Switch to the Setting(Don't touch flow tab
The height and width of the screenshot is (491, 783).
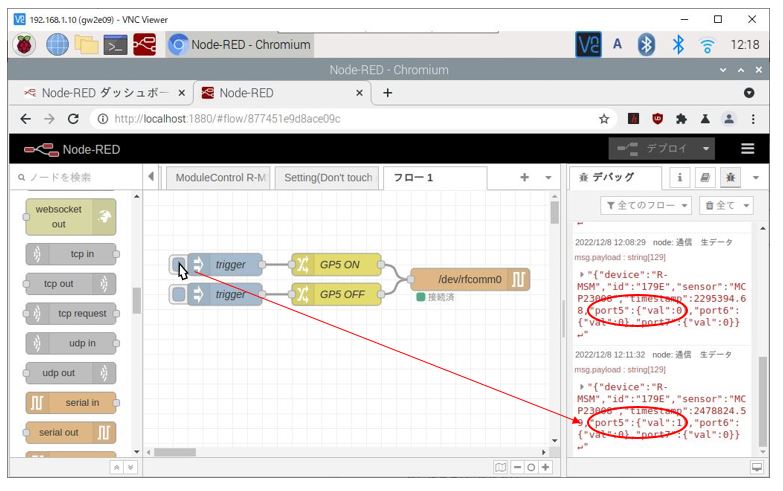click(x=328, y=177)
